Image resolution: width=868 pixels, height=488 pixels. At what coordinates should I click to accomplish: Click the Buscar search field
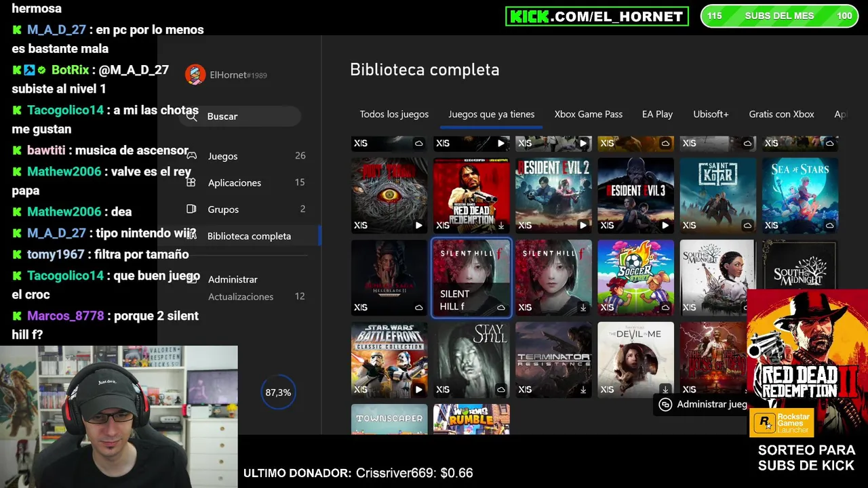pyautogui.click(x=241, y=117)
